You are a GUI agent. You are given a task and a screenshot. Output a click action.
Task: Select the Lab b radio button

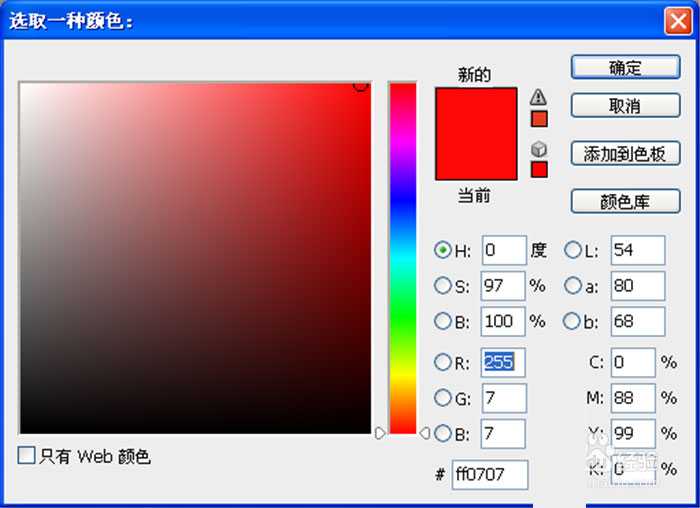tap(572, 321)
